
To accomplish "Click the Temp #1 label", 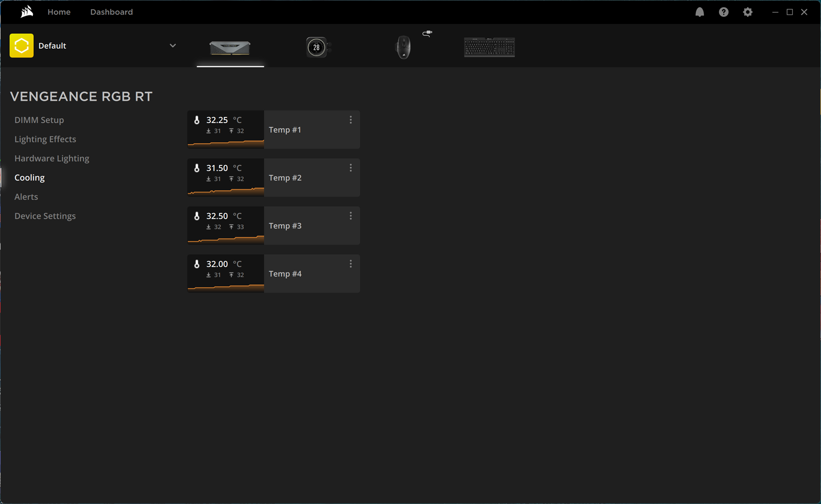I will [x=285, y=130].
